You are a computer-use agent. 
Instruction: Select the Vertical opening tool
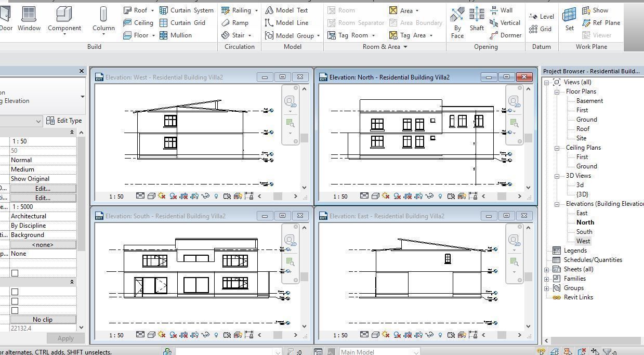[505, 23]
